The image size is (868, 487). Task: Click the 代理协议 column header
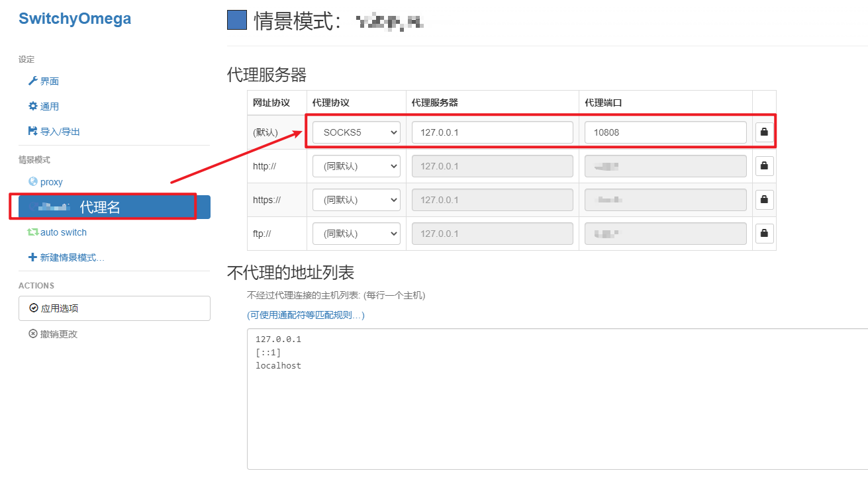point(331,103)
